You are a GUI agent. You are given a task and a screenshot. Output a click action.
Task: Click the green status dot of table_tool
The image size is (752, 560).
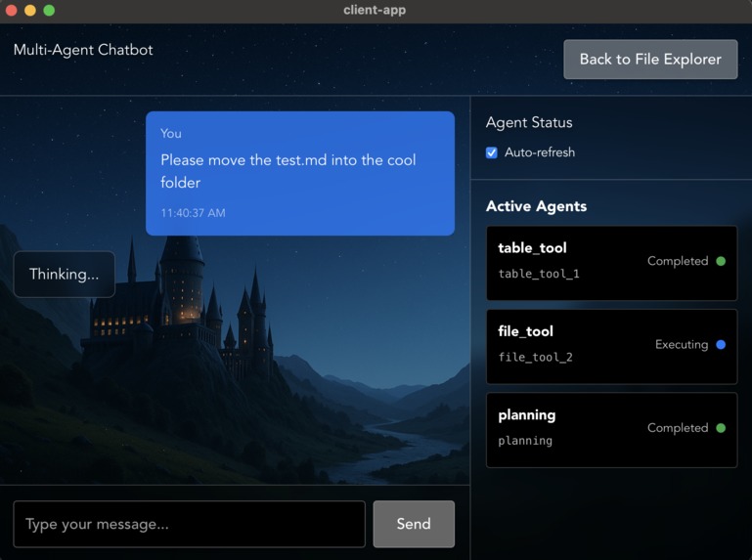[721, 261]
